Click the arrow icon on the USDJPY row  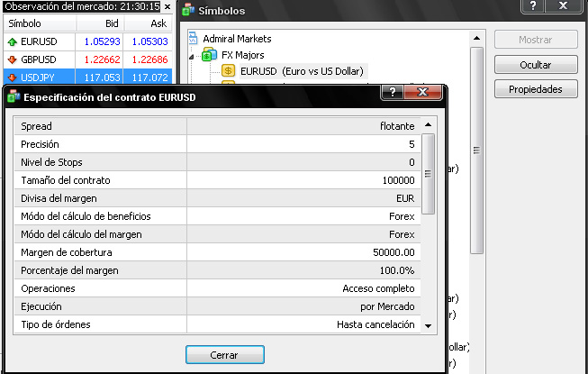click(x=11, y=78)
